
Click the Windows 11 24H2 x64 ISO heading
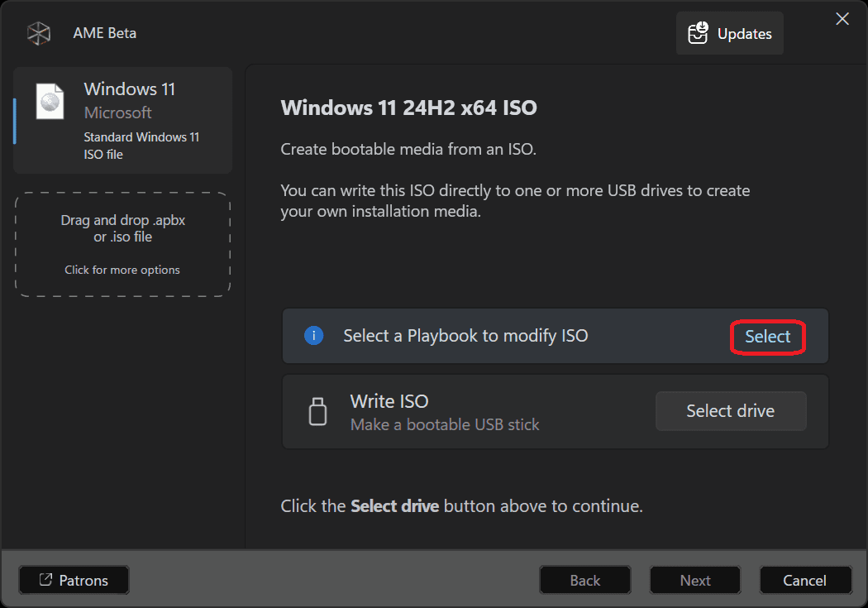pyautogui.click(x=408, y=108)
